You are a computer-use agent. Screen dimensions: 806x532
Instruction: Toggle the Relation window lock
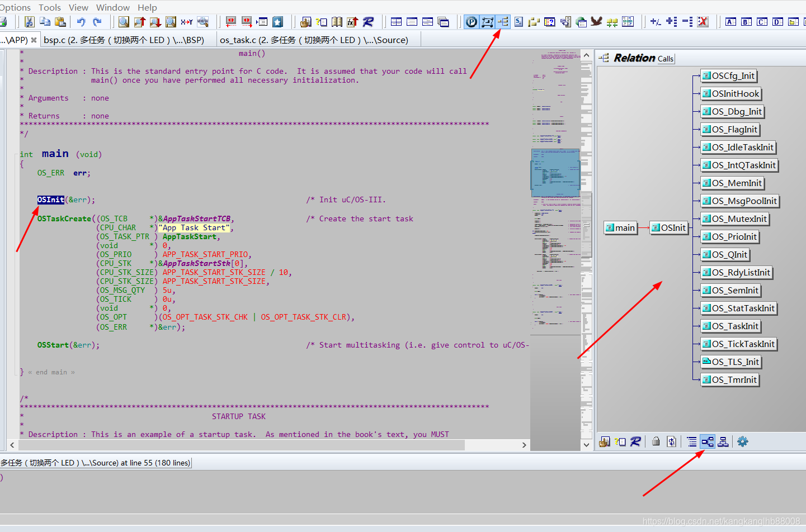click(656, 441)
